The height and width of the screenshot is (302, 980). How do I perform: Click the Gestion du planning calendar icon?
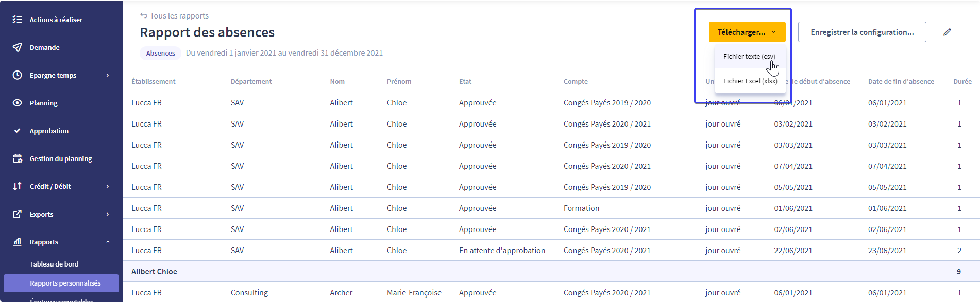(17, 158)
